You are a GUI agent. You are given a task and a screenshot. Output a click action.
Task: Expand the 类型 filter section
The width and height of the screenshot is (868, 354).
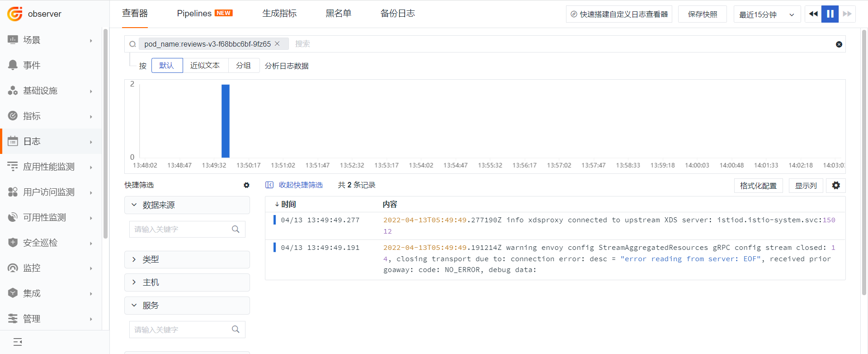pos(187,260)
